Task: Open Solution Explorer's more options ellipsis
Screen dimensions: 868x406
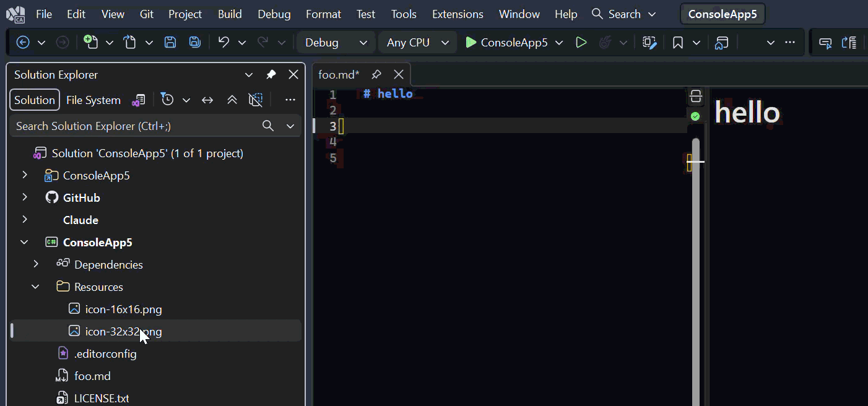Action: pyautogui.click(x=290, y=100)
